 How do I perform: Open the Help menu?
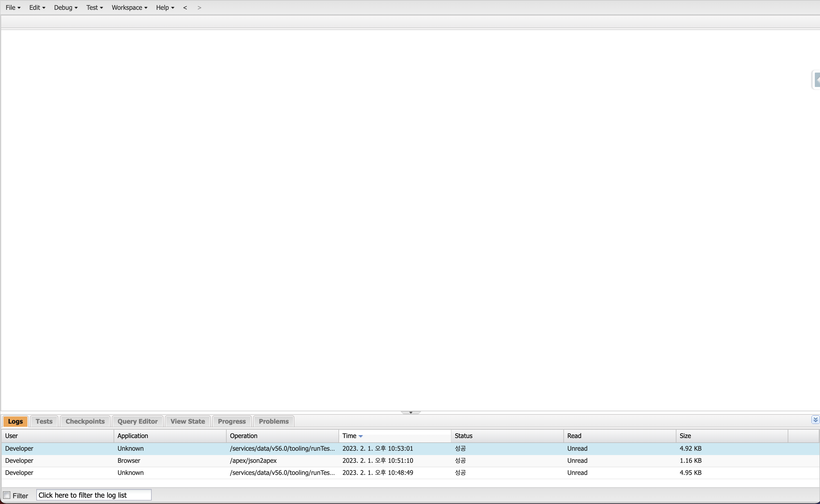pyautogui.click(x=165, y=8)
